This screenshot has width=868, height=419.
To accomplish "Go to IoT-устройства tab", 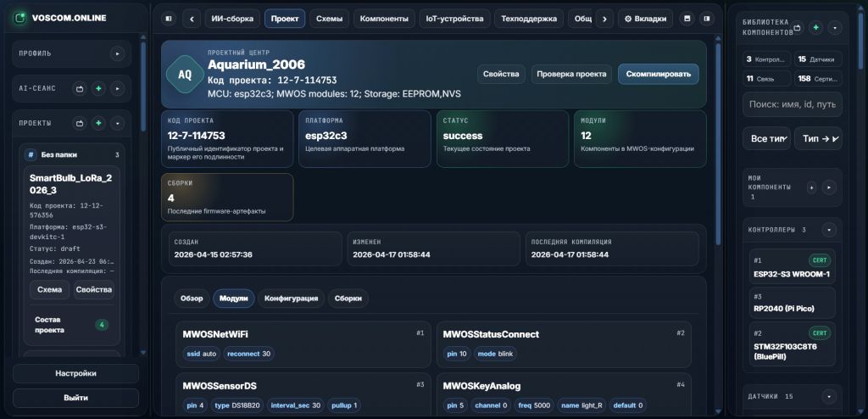I will click(x=454, y=19).
